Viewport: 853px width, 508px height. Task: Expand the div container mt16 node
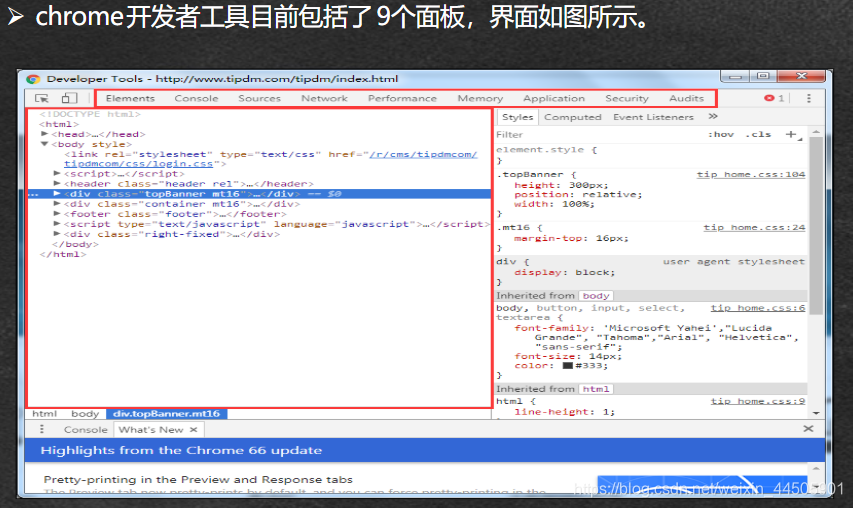point(57,204)
